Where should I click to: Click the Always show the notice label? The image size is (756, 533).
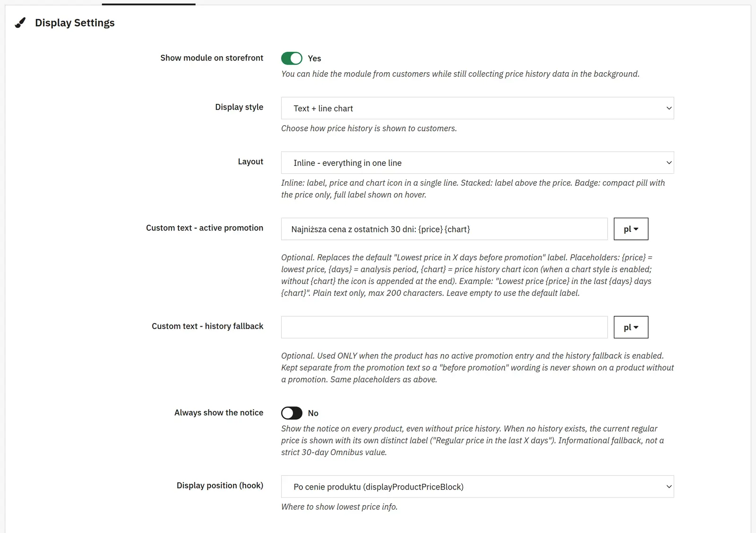[x=219, y=413]
